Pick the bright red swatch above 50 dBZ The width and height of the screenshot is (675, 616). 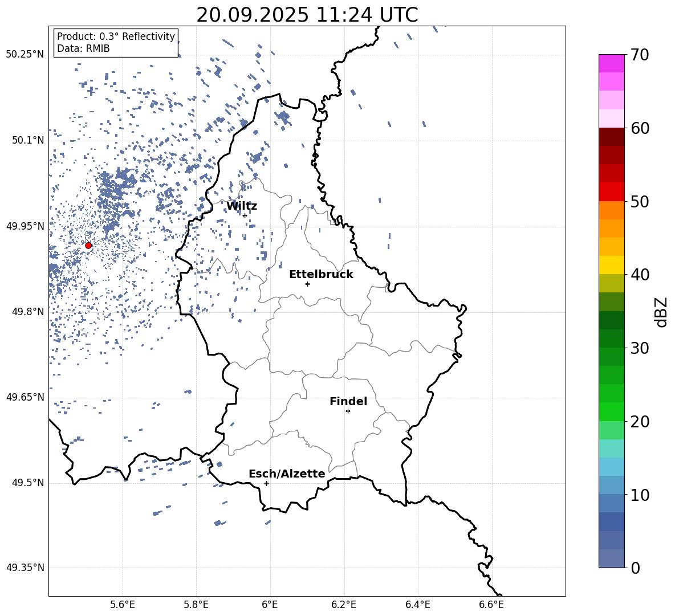point(612,191)
